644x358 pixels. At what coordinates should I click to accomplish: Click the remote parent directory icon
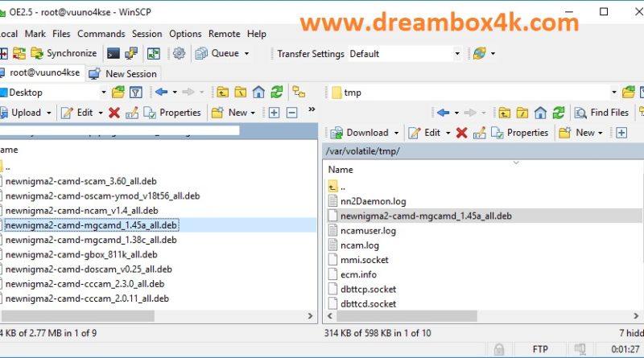[x=505, y=113]
